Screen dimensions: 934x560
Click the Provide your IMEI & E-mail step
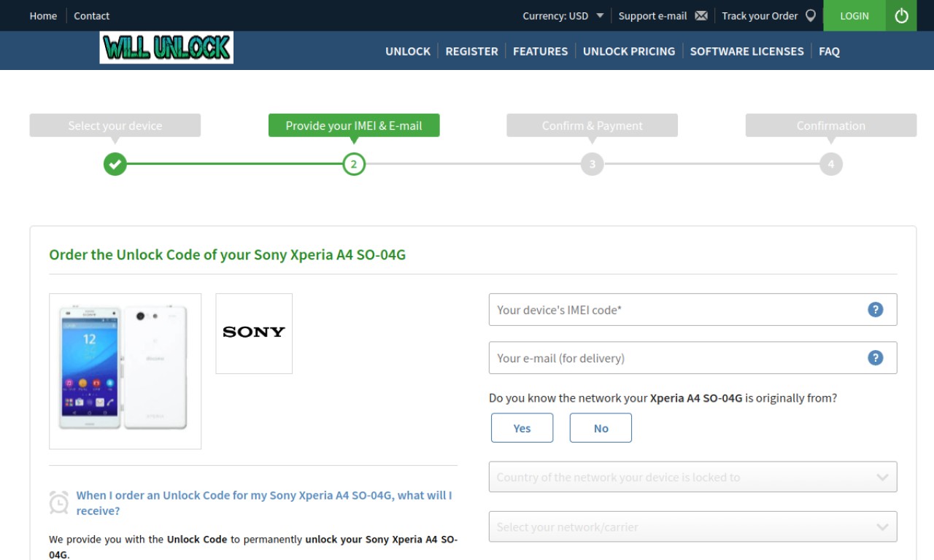pos(354,125)
